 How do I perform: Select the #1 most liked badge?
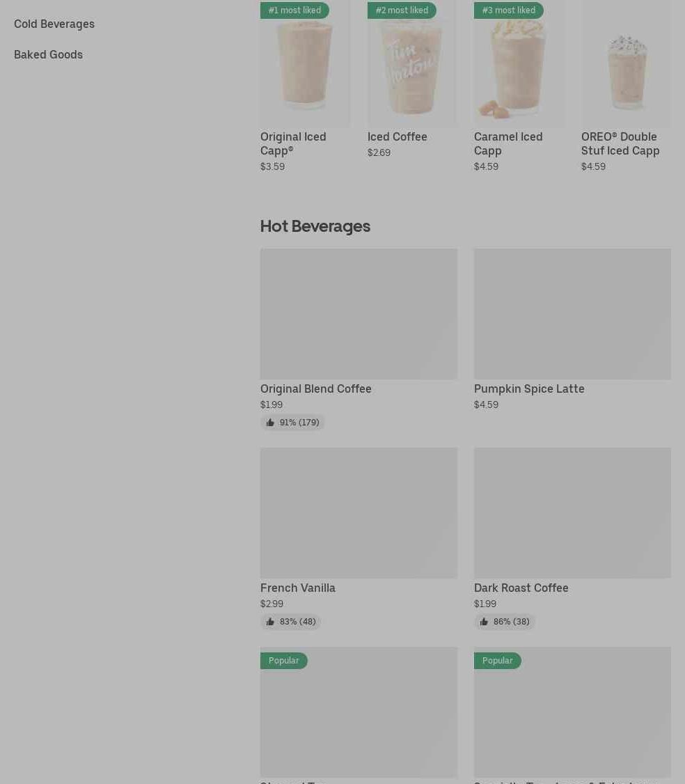tap(294, 10)
